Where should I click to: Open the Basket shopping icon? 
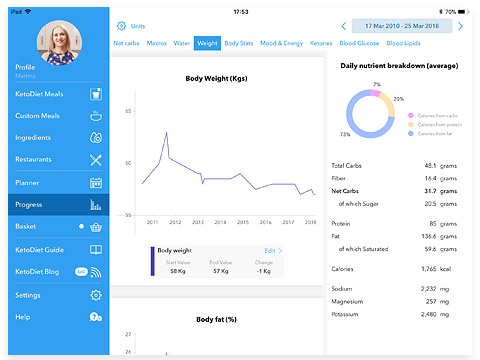coord(96,227)
